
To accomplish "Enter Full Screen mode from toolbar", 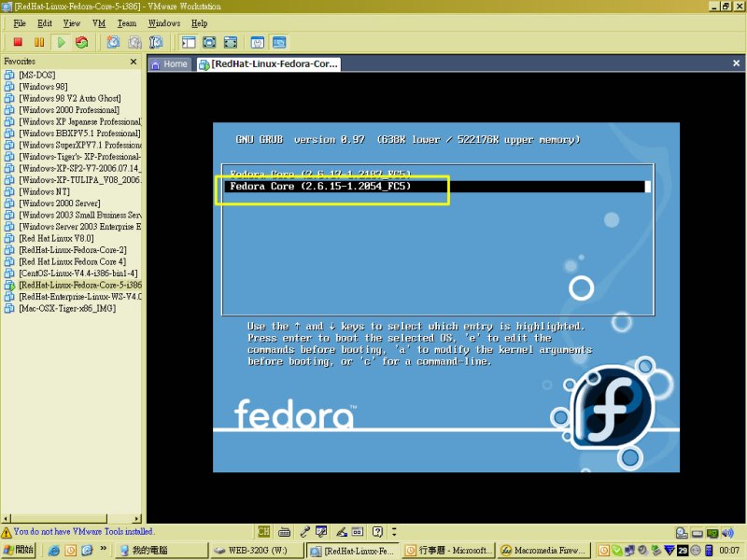I will (209, 42).
